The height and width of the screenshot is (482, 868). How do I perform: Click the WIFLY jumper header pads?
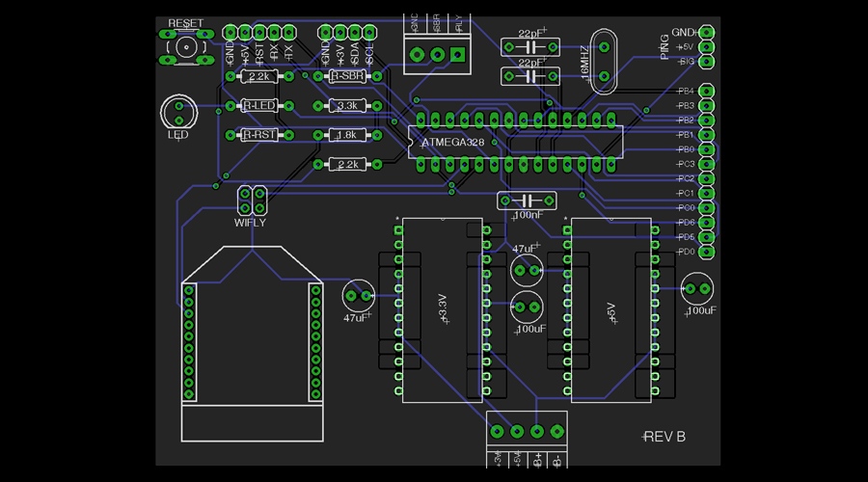[253, 201]
